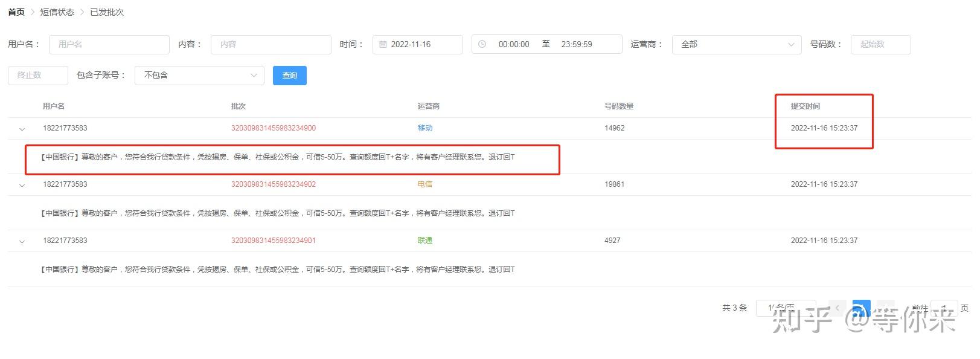Open the 运营商 全部 dropdown
980x359 pixels.
[737, 44]
